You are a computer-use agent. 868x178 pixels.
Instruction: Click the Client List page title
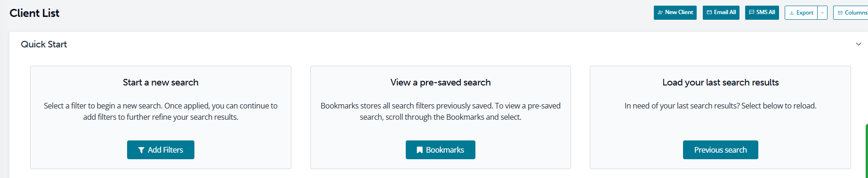[x=34, y=13]
